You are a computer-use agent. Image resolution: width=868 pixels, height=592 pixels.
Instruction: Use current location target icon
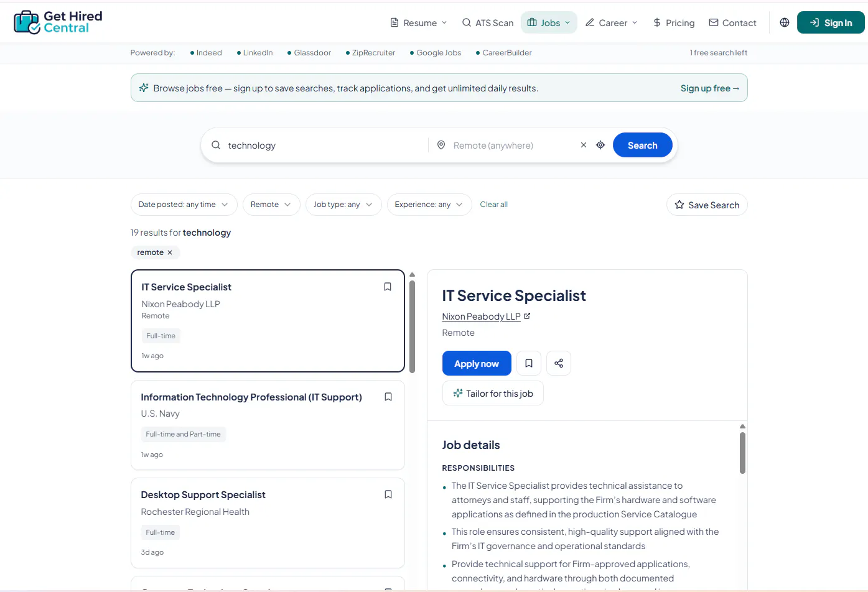(600, 145)
